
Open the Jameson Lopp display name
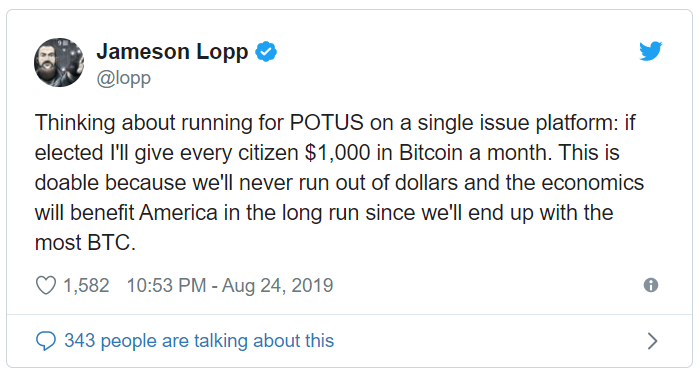tap(172, 52)
